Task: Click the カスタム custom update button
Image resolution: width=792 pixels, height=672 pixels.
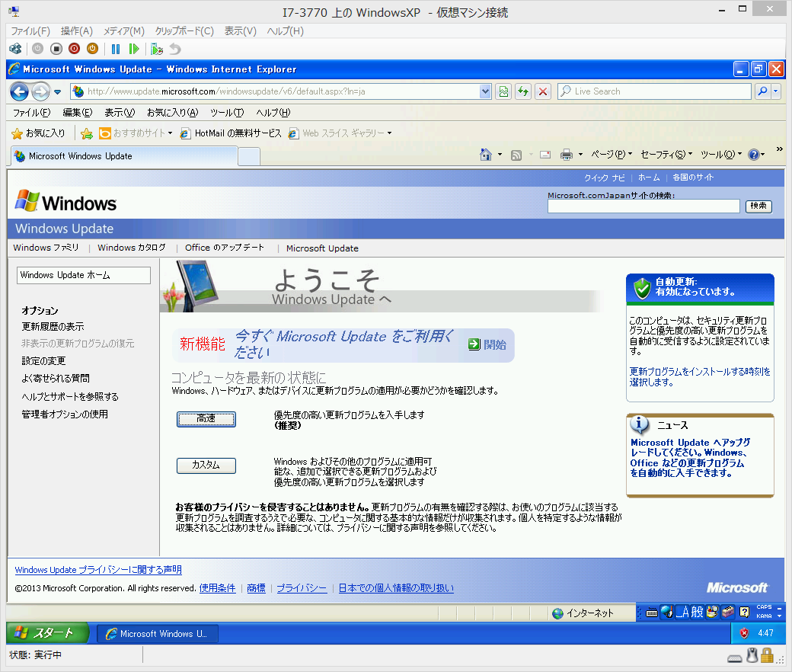Action: point(206,466)
